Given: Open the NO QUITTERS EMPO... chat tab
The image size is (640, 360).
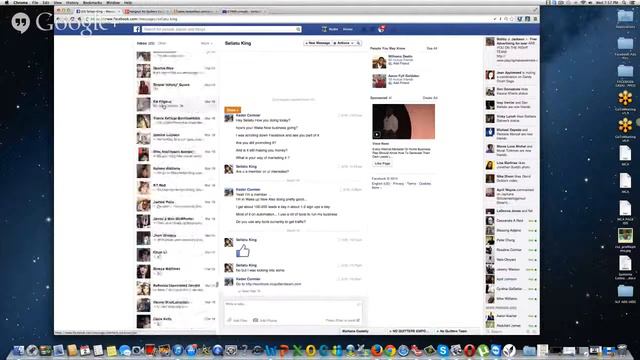Looking at the screenshot, I should [409, 331].
